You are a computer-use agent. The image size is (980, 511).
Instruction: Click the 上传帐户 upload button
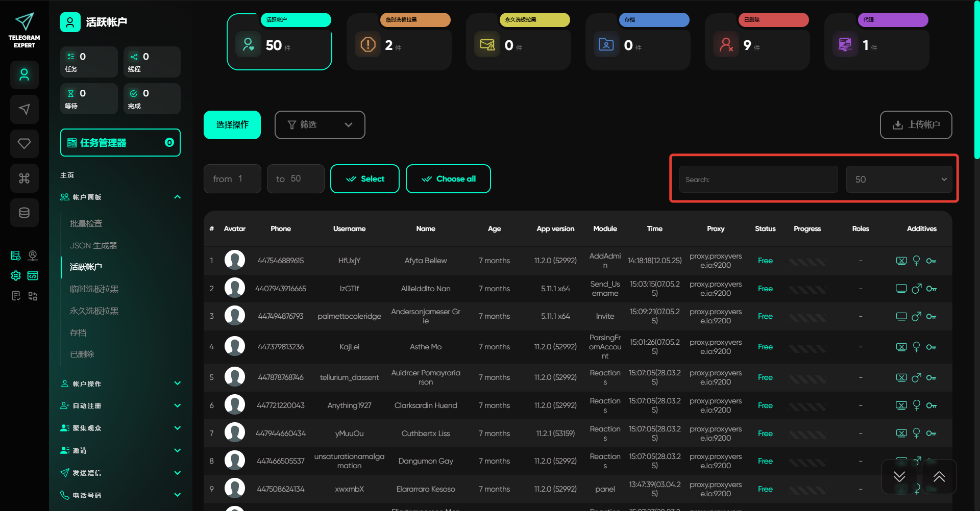916,125
